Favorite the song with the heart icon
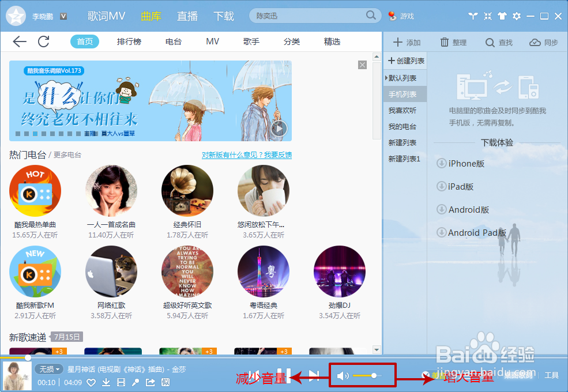Screen dimensions: 568x392 pyautogui.click(x=91, y=383)
